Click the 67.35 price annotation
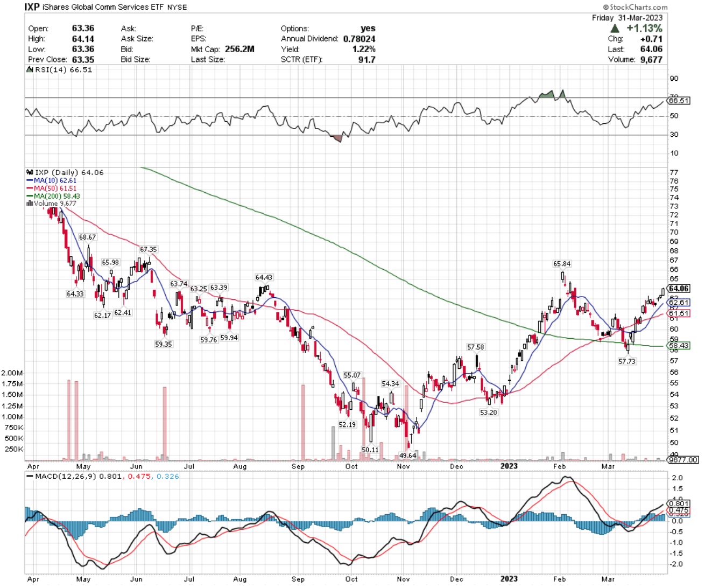The height and width of the screenshot is (588, 705). tap(149, 249)
